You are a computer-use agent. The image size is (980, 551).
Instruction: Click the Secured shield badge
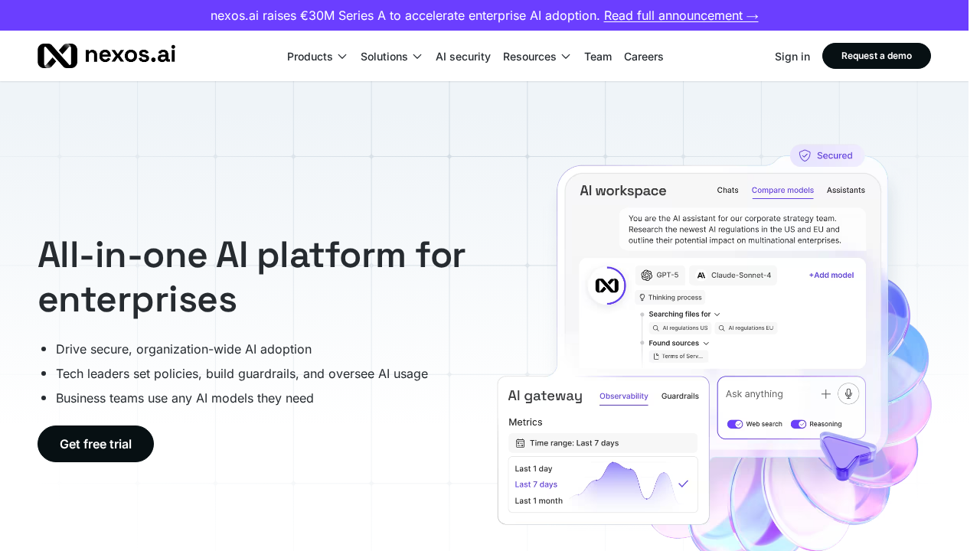pos(827,155)
